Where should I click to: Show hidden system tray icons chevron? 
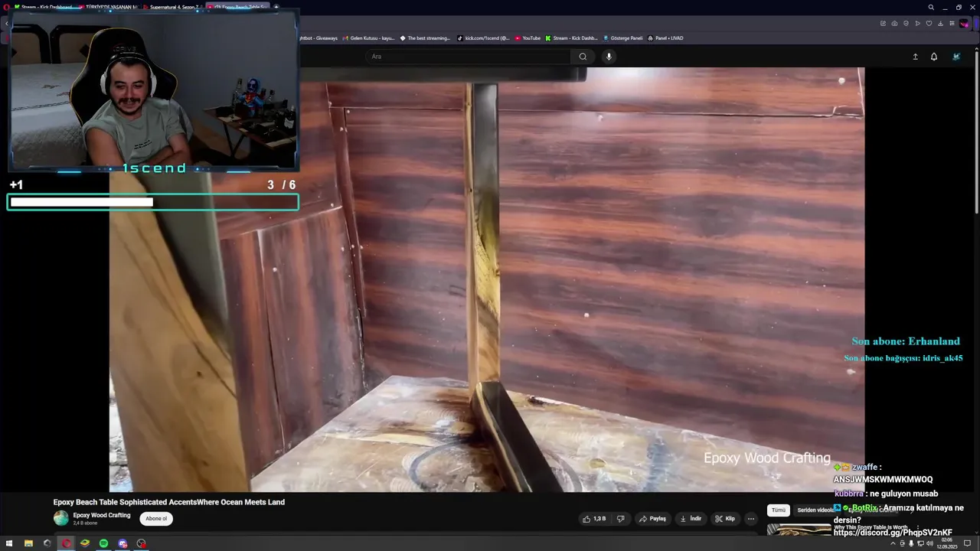893,543
